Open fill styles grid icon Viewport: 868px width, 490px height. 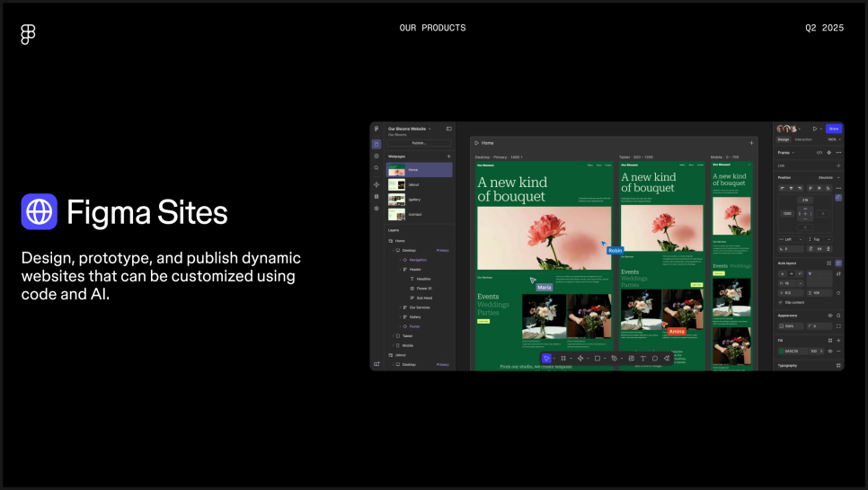(x=829, y=341)
